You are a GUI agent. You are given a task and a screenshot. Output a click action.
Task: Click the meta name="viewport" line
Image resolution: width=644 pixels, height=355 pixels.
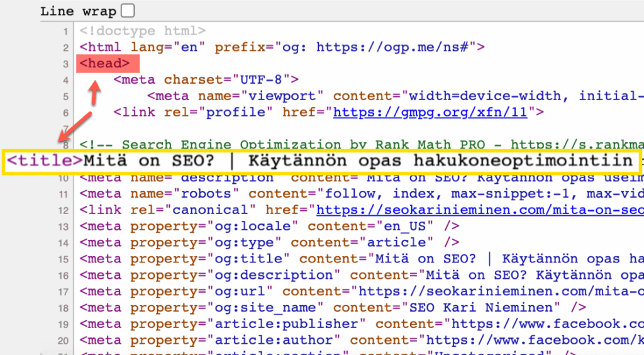(396, 96)
